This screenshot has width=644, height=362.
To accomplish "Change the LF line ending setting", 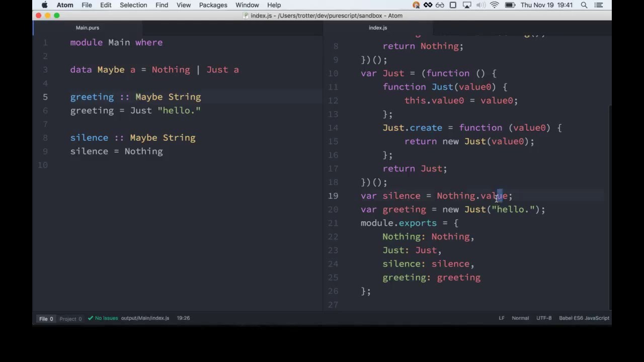I will coord(502,318).
